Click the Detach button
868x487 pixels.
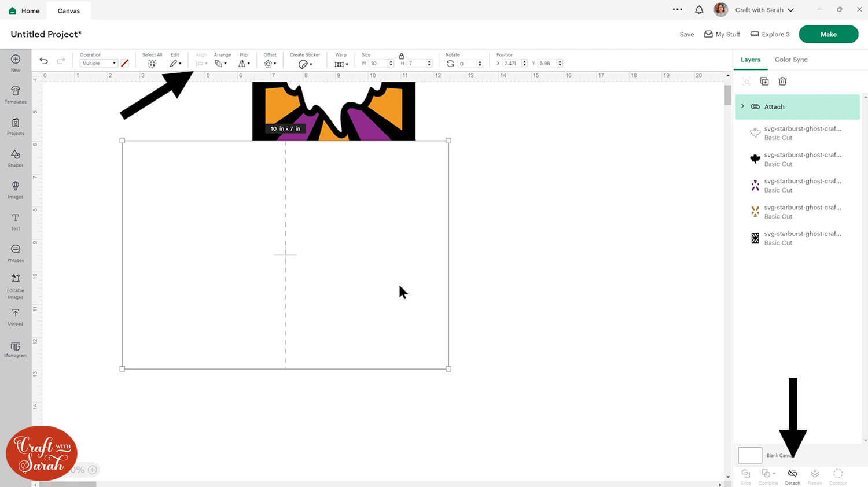coord(793,476)
